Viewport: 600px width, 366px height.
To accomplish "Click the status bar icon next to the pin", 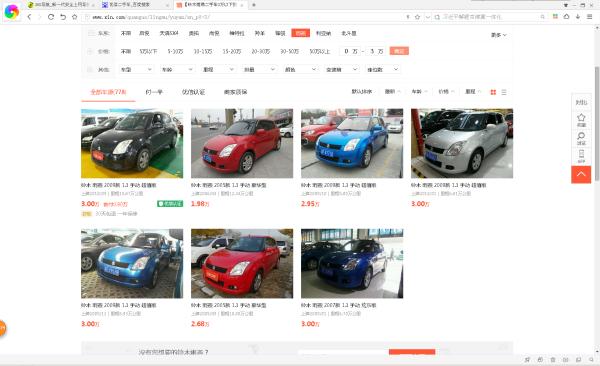I will (540, 359).
